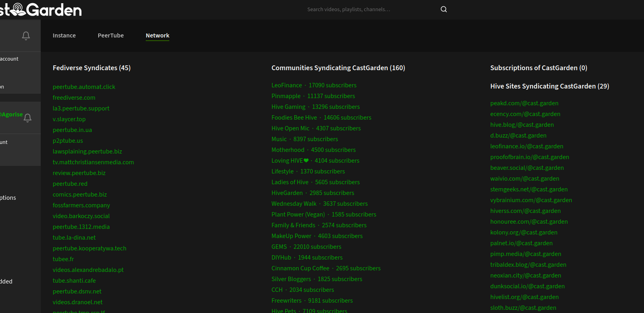Open video.barkoczy.social
Viewport: 644px width, 313px height.
click(81, 216)
